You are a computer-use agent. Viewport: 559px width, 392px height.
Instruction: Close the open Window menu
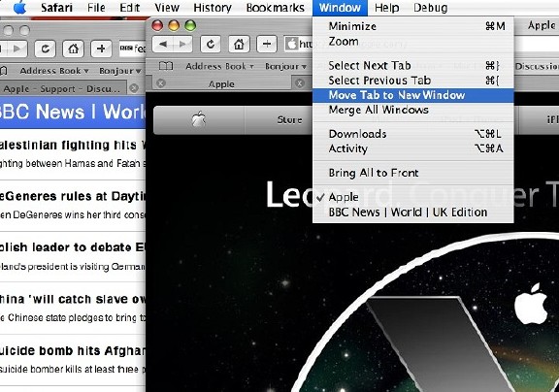(340, 8)
